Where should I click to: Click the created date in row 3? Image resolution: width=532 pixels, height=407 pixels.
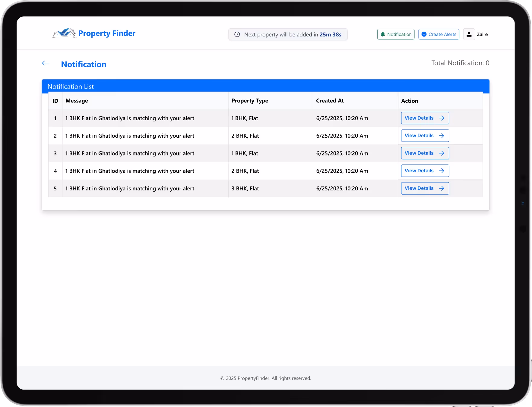click(342, 153)
